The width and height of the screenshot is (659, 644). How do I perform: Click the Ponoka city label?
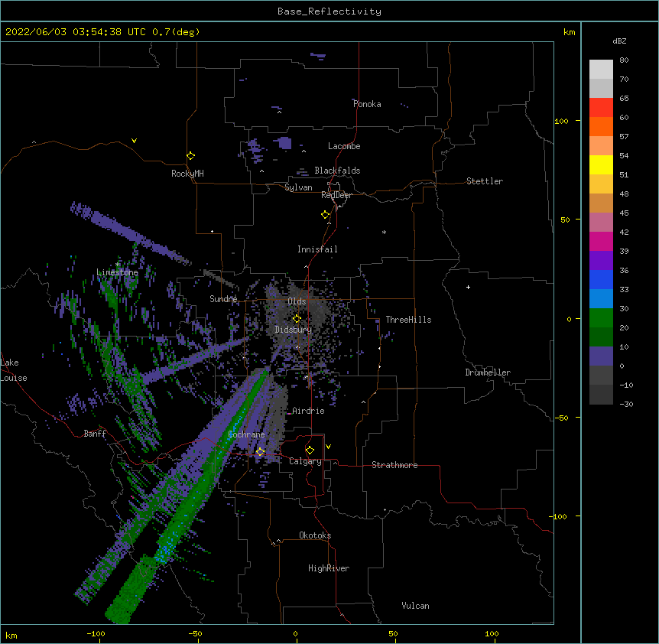tap(367, 104)
